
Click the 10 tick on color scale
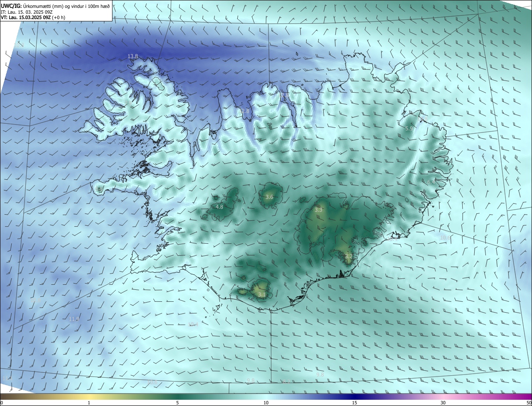tap(266, 403)
